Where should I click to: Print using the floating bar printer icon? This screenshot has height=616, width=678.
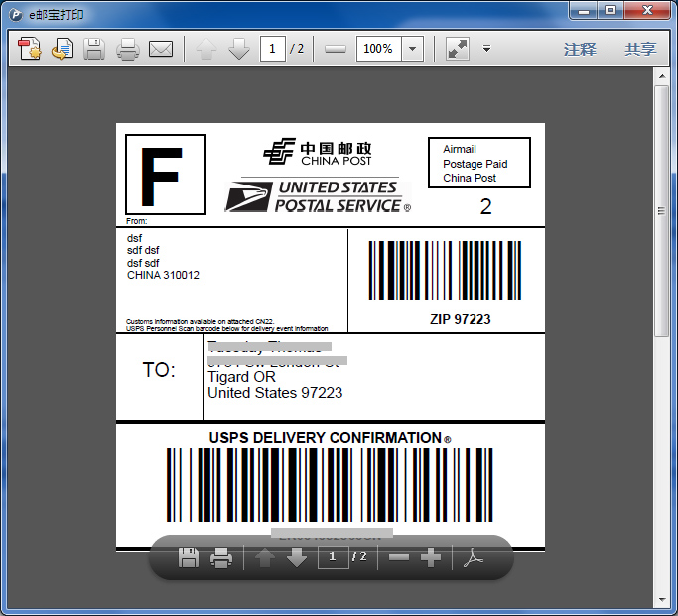(221, 557)
